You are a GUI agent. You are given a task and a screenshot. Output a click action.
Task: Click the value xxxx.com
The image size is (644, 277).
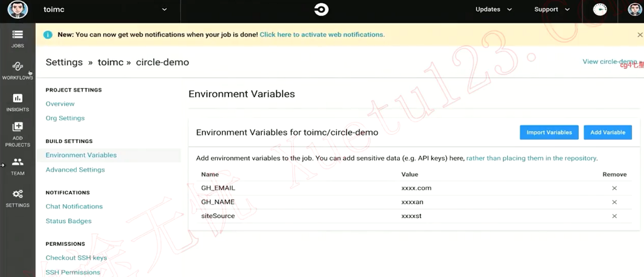pyautogui.click(x=416, y=188)
